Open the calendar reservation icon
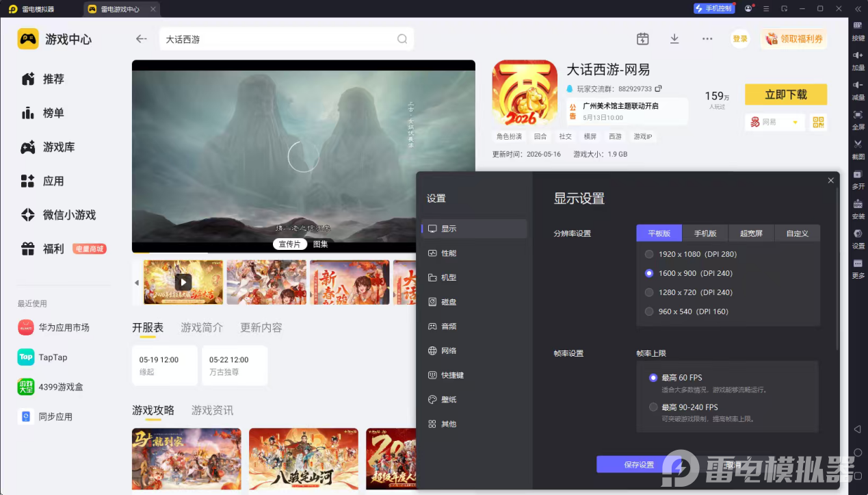The height and width of the screenshot is (495, 868). [x=642, y=39]
